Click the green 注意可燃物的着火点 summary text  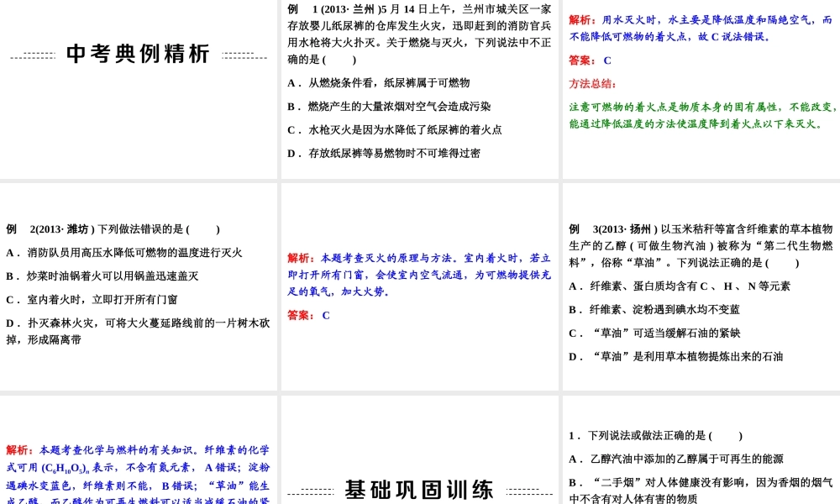click(702, 116)
